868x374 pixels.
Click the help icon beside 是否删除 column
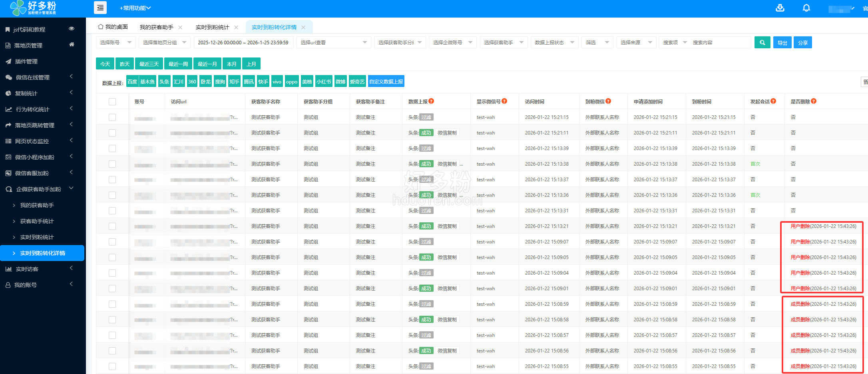coord(814,101)
